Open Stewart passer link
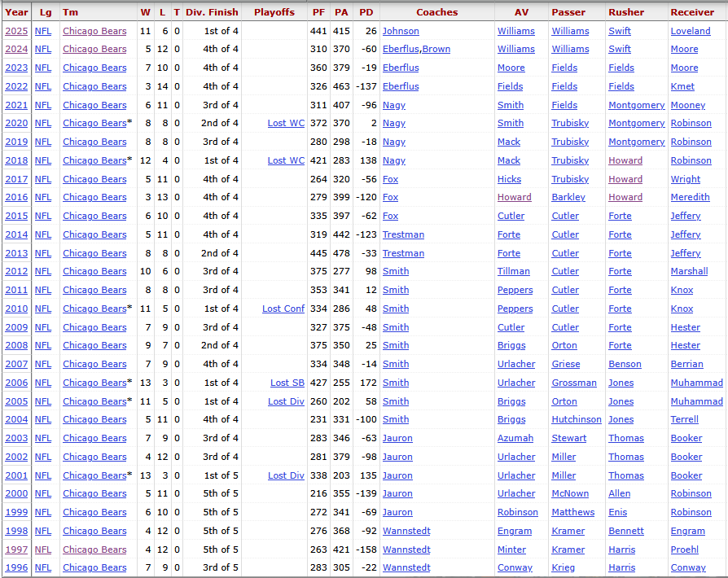The width and height of the screenshot is (728, 578). tap(568, 438)
